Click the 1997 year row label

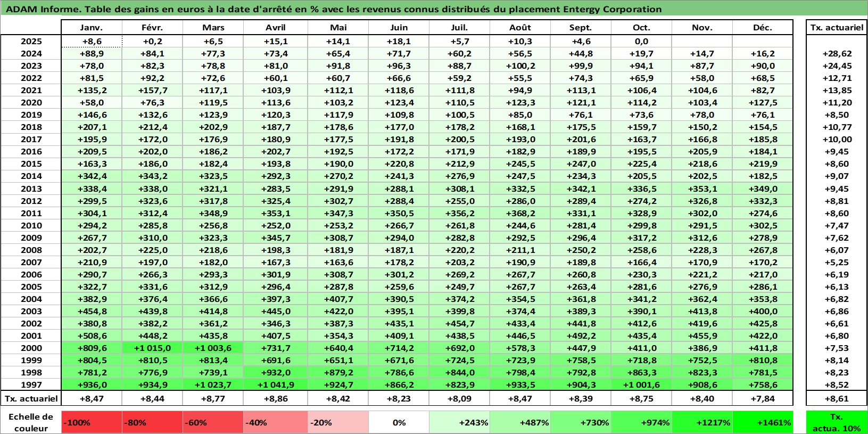pos(31,384)
